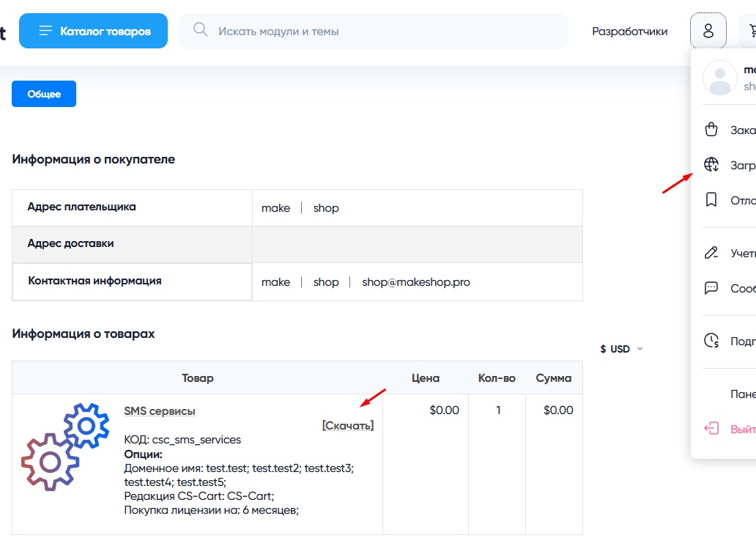Viewport: 756px width, 549px height.
Task: Click the Товар column header
Action: click(198, 378)
